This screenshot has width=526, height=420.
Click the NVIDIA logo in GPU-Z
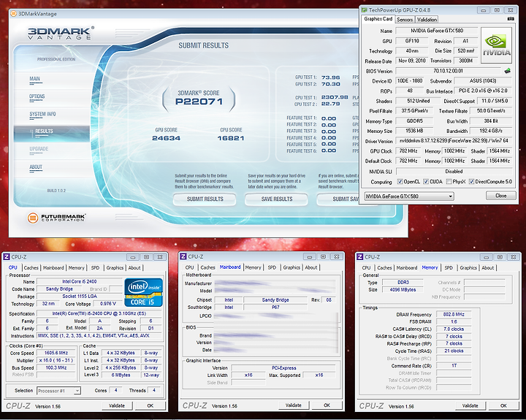(x=497, y=45)
